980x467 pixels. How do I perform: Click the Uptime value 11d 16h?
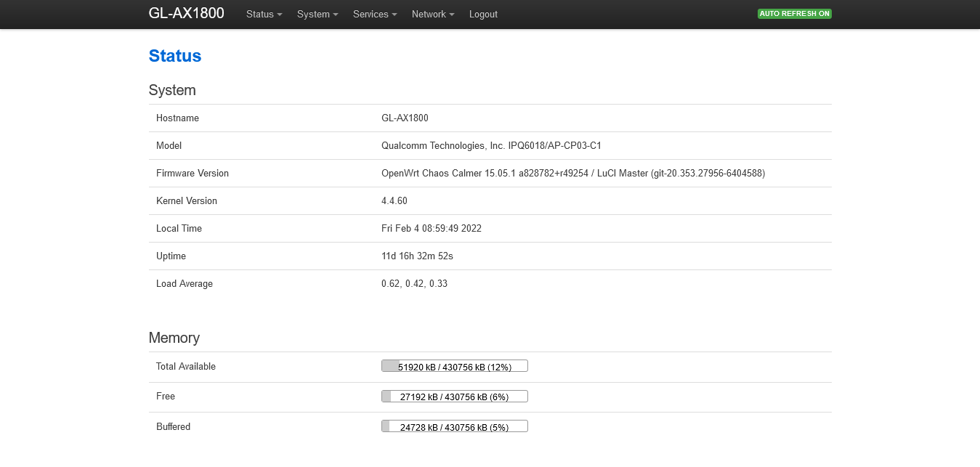(x=417, y=256)
